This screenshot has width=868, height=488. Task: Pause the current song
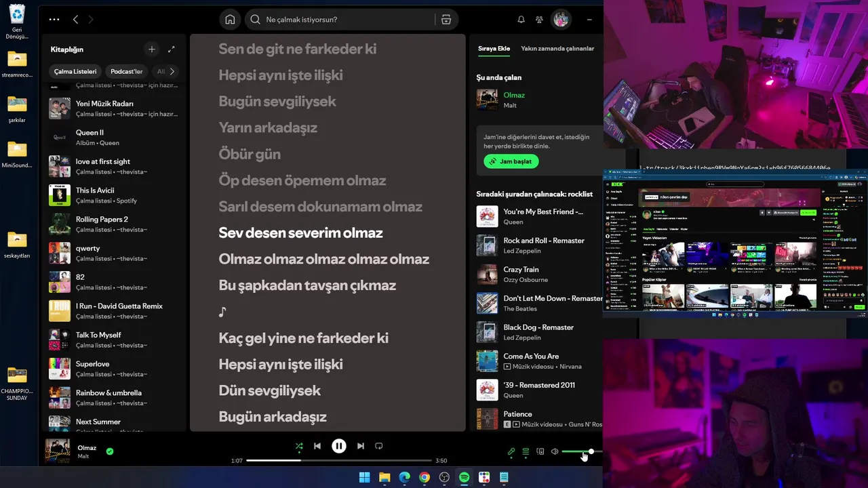point(339,446)
